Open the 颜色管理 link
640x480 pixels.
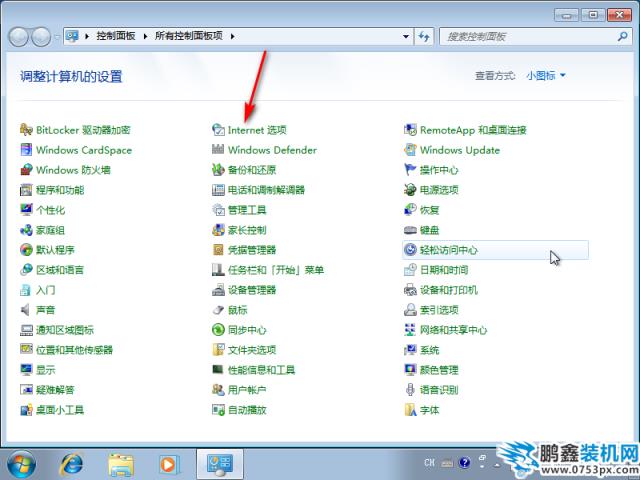coord(439,370)
